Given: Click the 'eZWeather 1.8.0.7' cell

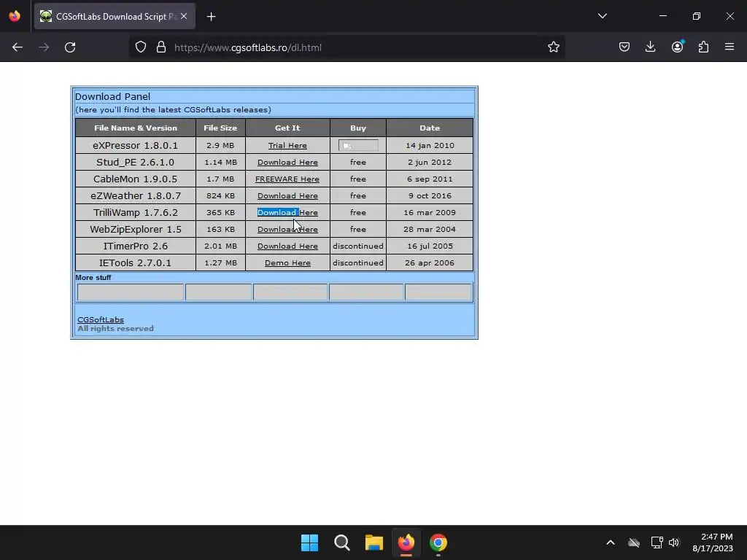Looking at the screenshot, I should (135, 195).
